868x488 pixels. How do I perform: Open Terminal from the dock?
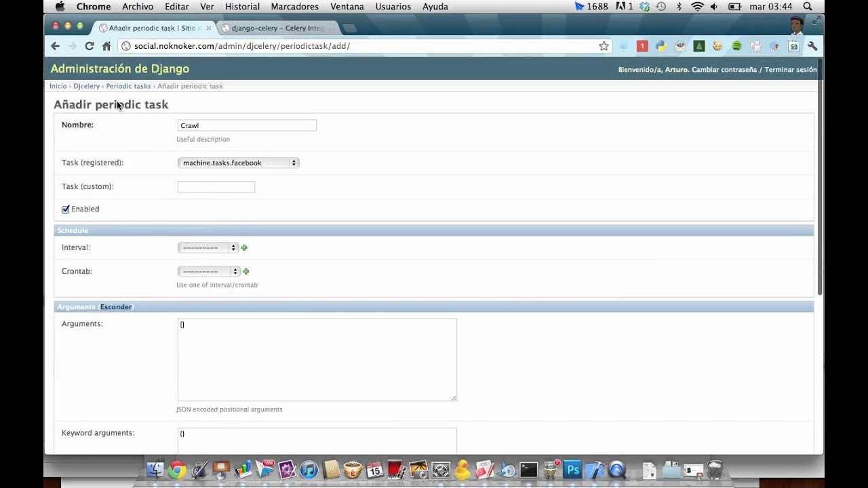pos(528,470)
